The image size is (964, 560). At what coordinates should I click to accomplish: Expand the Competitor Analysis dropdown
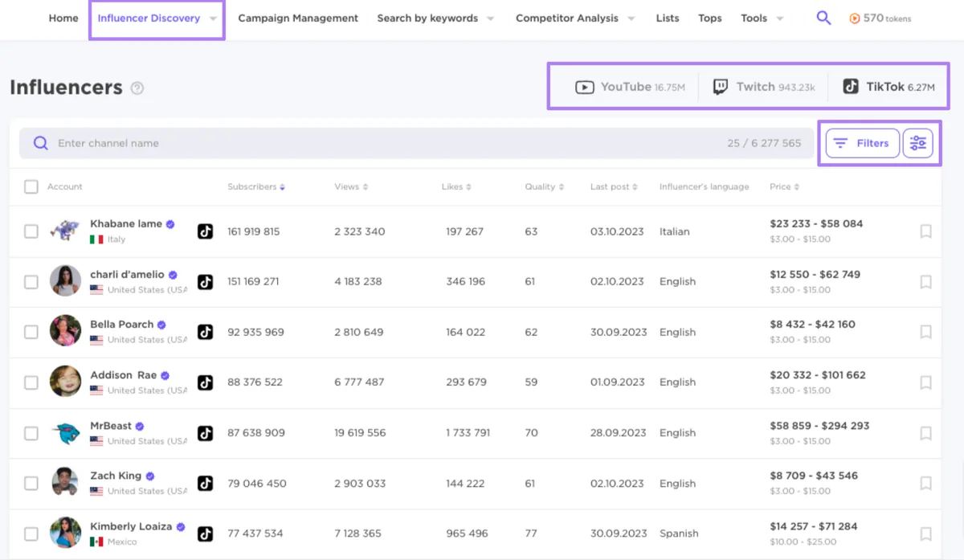[631, 18]
